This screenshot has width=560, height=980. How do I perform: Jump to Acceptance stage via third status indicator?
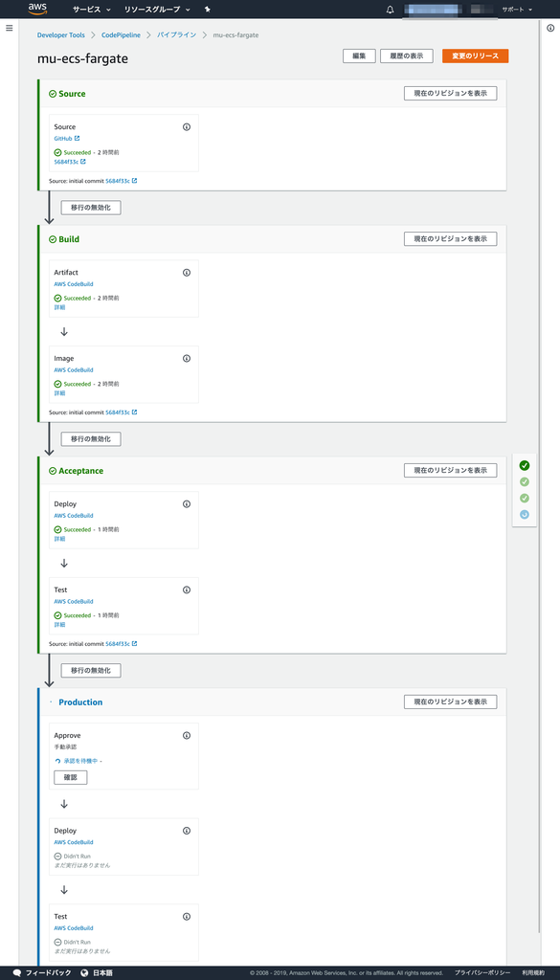[525, 498]
